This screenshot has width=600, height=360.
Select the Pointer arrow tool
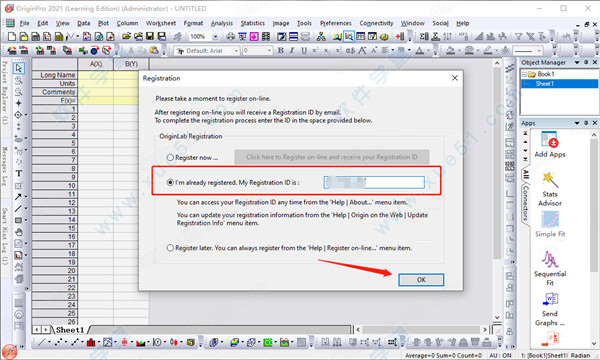(x=18, y=68)
